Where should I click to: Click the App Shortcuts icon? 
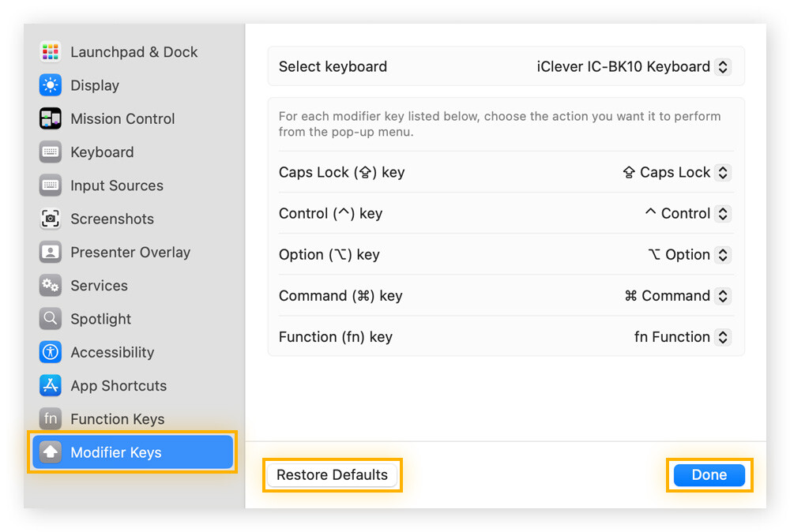coord(50,385)
